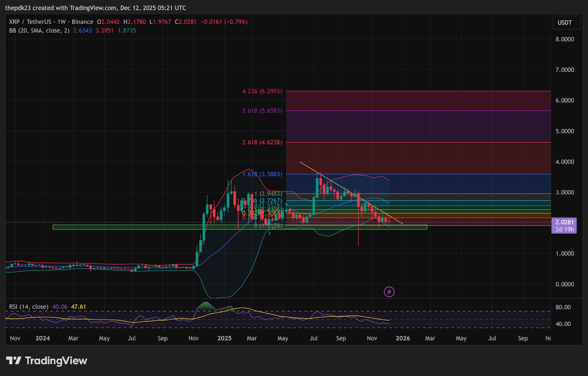Viewport: 588px width, 376px height.
Task: Click the thepdk23 attribution text at the top
Action: pyautogui.click(x=19, y=8)
